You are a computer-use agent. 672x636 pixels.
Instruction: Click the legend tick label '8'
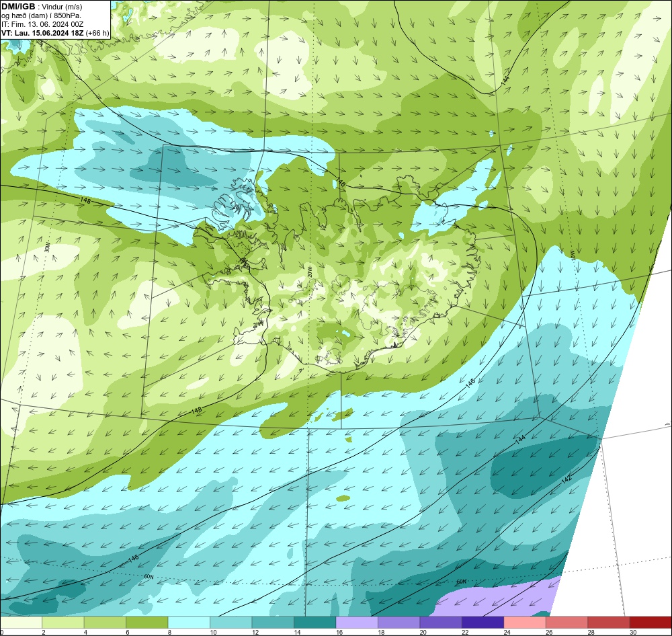click(170, 632)
